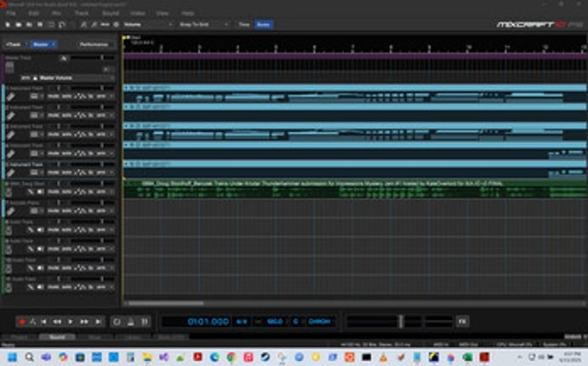Click the red Record button in transport

22,322
